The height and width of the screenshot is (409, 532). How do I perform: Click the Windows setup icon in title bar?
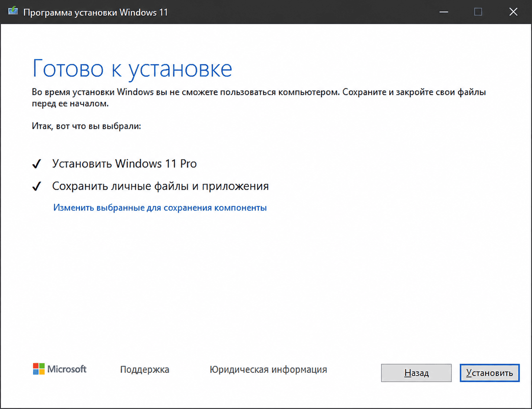[x=13, y=12]
